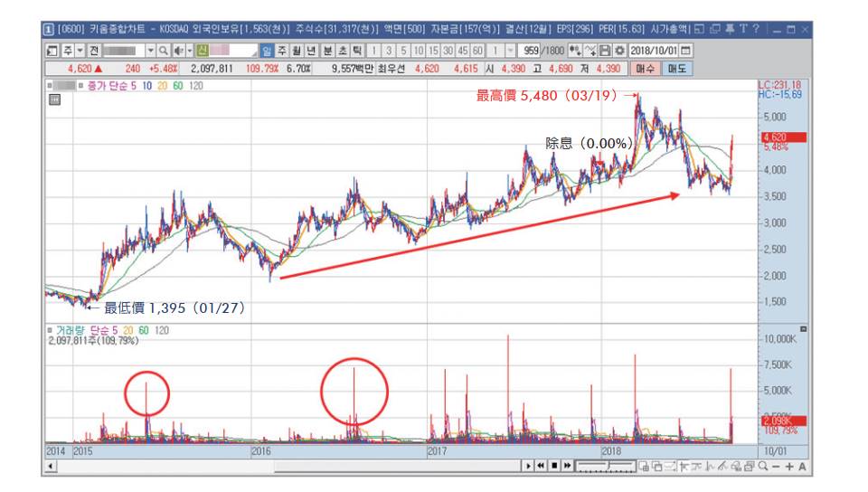Click the minus zoom-out icon

click(x=776, y=467)
